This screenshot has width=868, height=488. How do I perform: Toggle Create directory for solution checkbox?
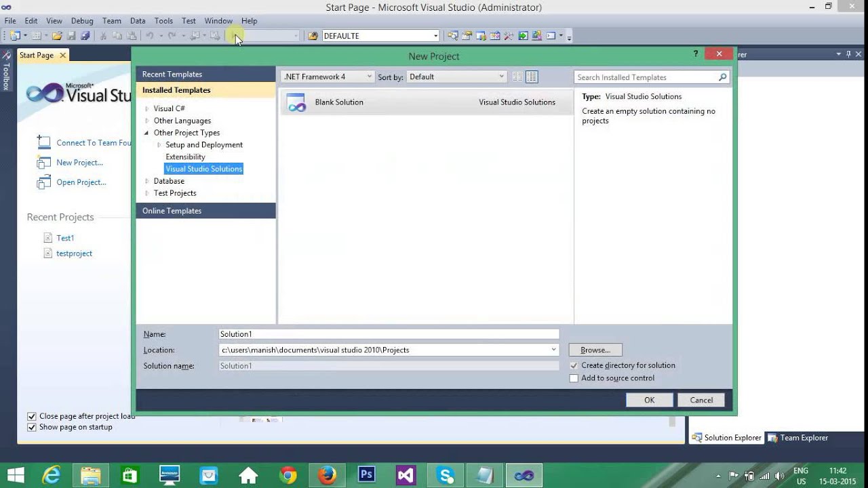coord(574,365)
